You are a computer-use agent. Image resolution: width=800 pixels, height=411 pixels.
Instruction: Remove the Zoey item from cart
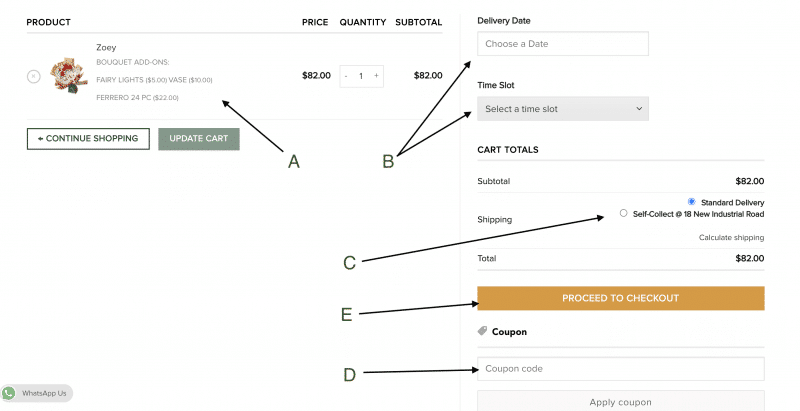click(x=34, y=76)
